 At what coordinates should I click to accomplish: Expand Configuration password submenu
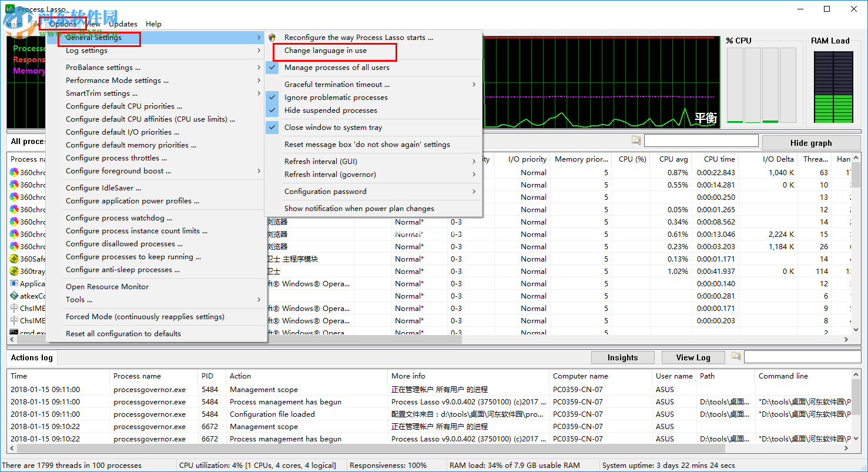(374, 191)
